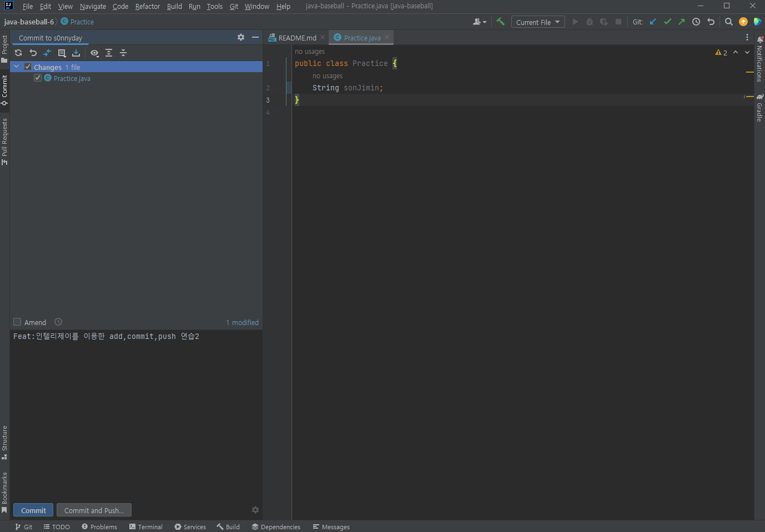Open the Pull Requests side panel
Viewport: 765px width, 532px height.
tap(4, 141)
